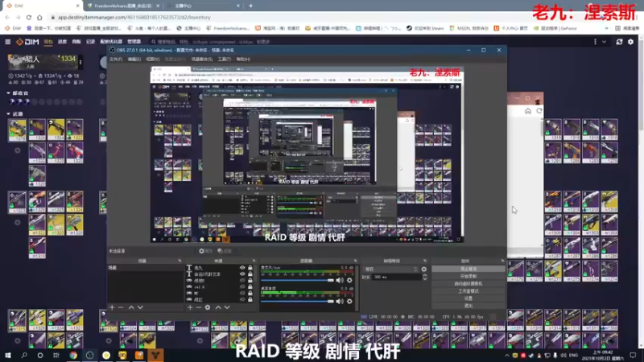
Task: Switch to FreedomVolcano browser tab
Action: [x=122, y=6]
